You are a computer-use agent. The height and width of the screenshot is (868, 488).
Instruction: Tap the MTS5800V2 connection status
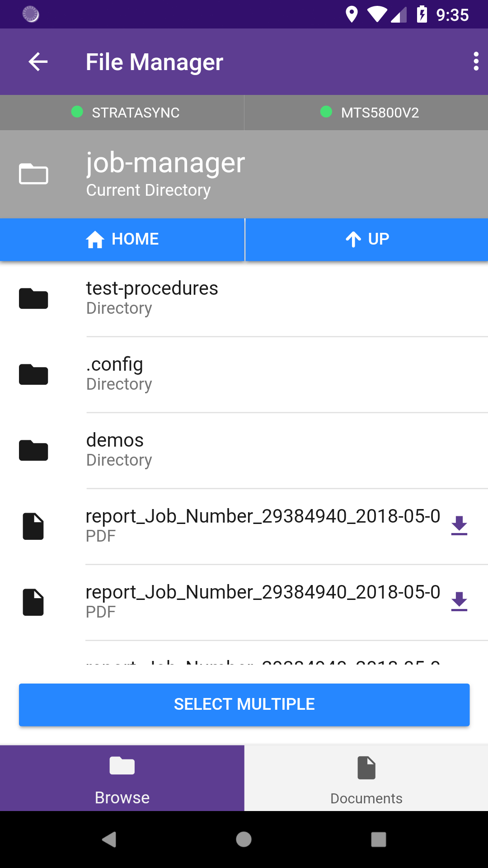coord(366,113)
